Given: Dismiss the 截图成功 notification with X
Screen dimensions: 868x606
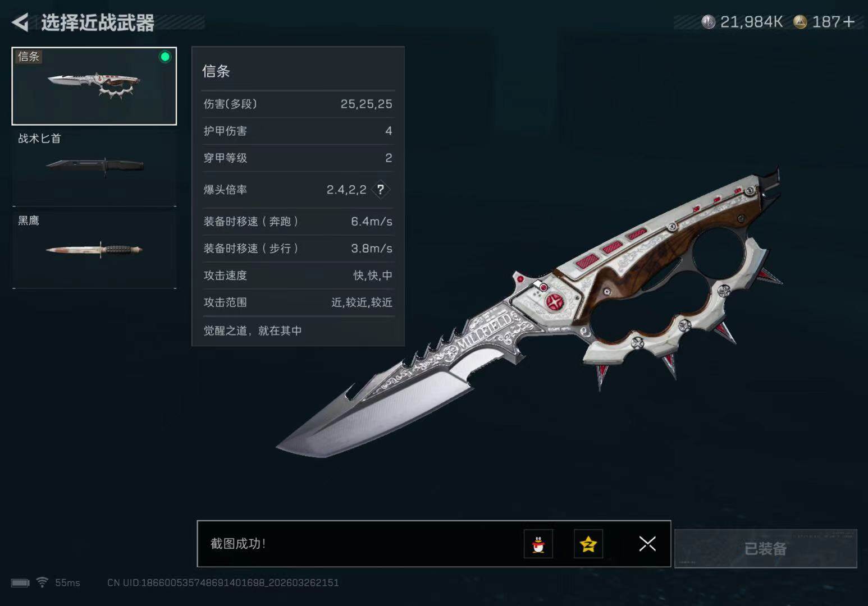Looking at the screenshot, I should click(x=647, y=544).
